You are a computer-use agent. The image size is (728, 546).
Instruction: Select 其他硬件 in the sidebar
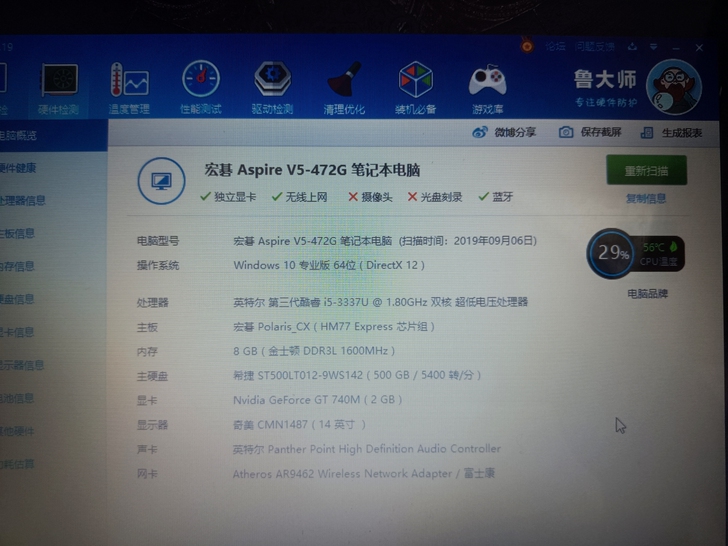(17, 431)
